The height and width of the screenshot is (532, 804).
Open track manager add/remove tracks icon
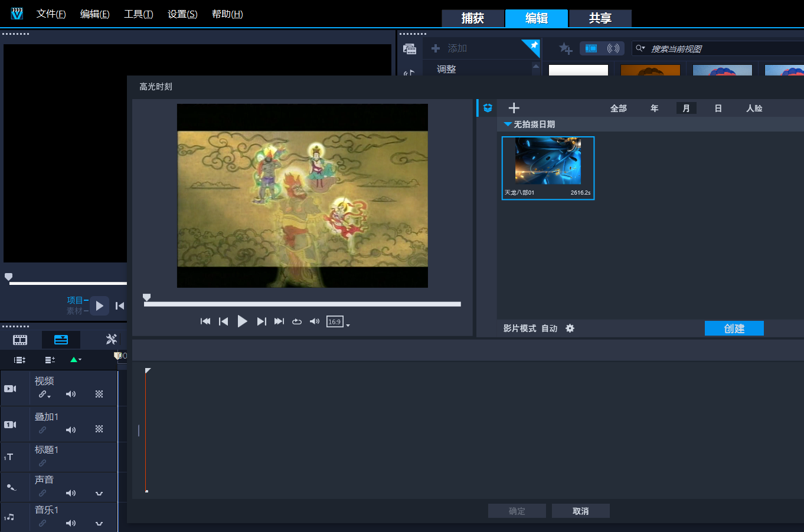[x=50, y=360]
